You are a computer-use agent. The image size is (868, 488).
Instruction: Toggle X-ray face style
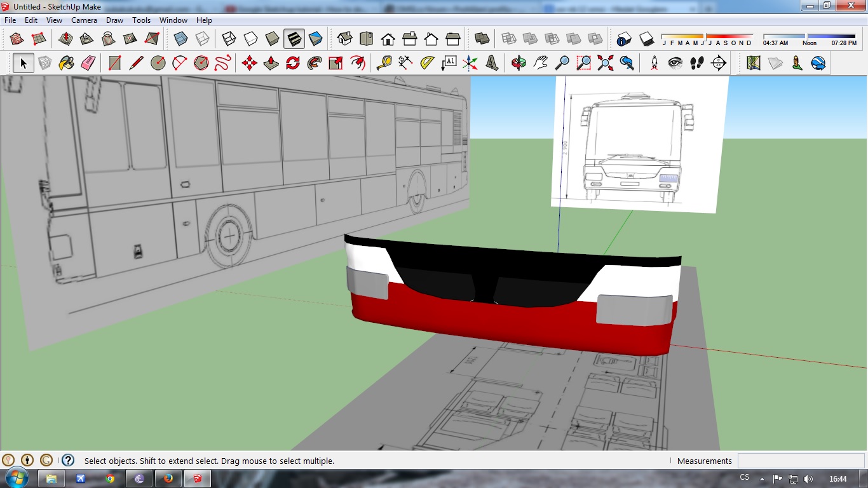180,39
